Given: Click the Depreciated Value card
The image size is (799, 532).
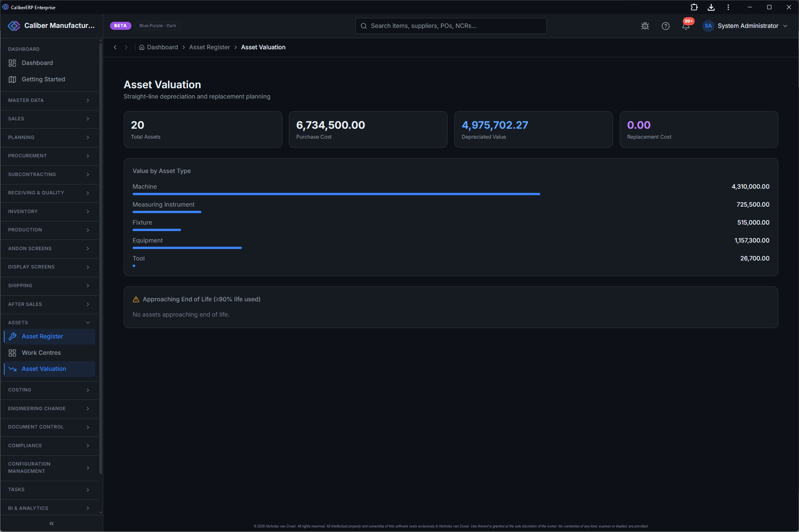Looking at the screenshot, I should [533, 129].
